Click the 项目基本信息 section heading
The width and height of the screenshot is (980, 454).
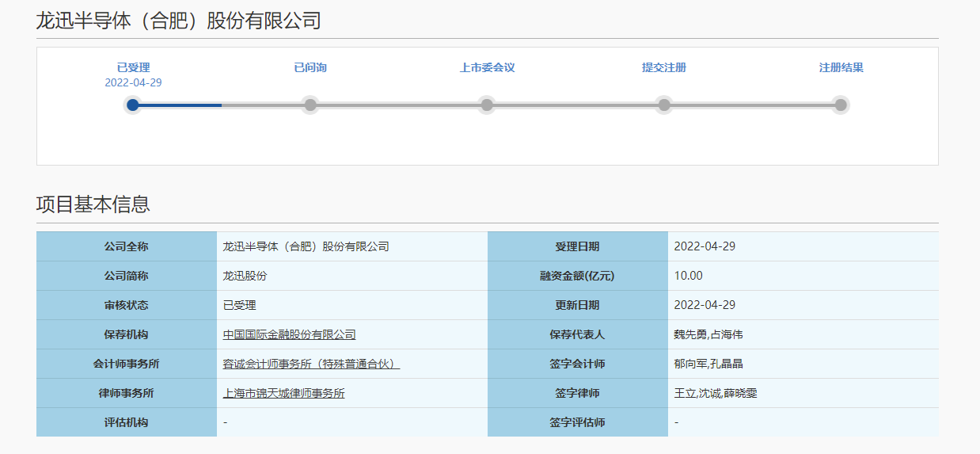93,204
